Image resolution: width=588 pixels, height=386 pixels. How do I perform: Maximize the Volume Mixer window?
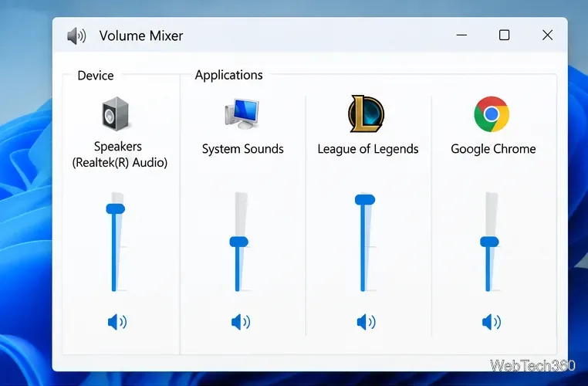pos(505,36)
